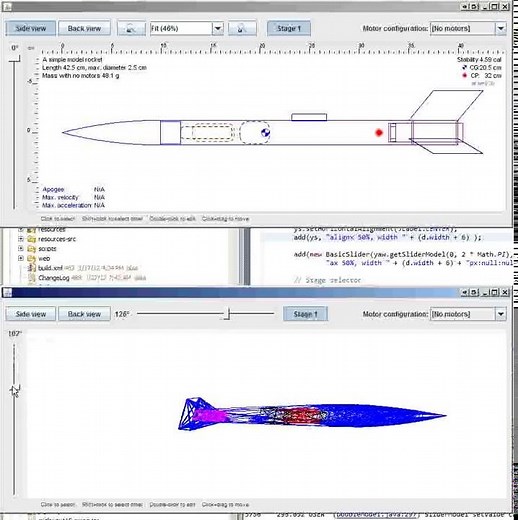This screenshot has width=518, height=520.
Task: Click the 'Mass with no motors 48.1 g' text
Action: (80, 76)
